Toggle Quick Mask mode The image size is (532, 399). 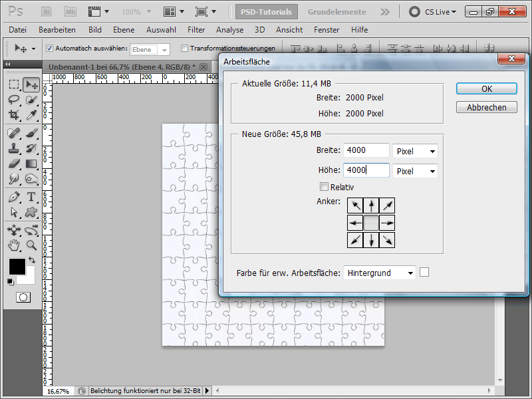[x=23, y=297]
